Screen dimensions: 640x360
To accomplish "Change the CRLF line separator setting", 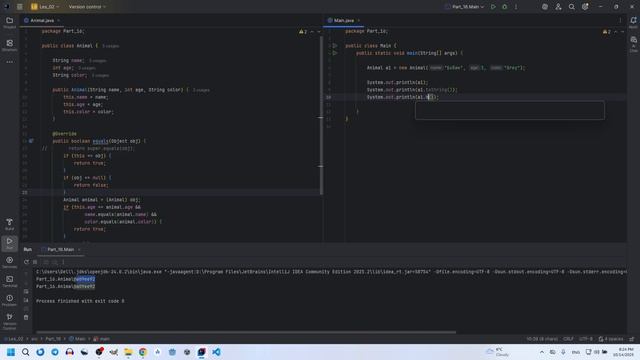I will 568,339.
